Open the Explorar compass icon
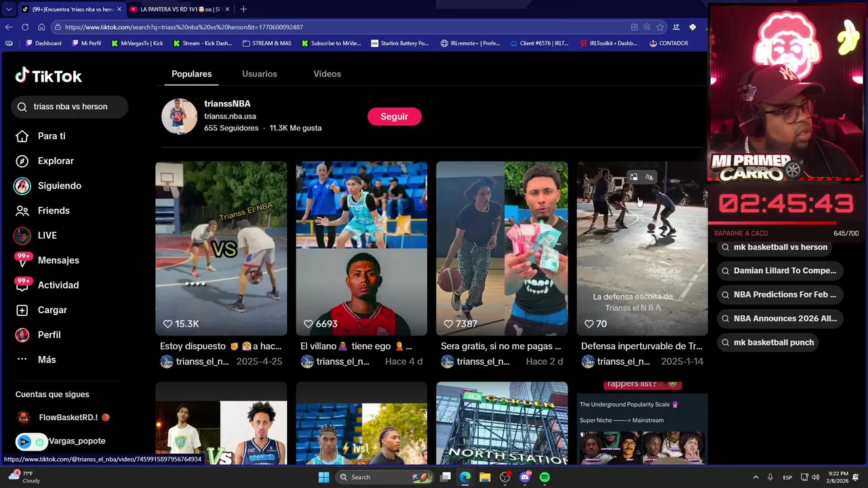 [x=22, y=161]
